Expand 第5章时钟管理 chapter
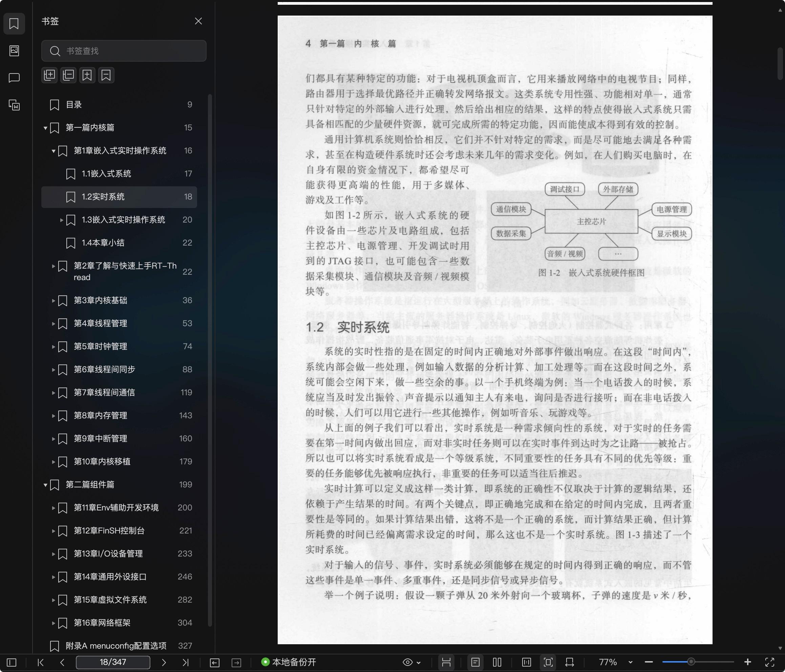This screenshot has height=672, width=785. click(53, 347)
